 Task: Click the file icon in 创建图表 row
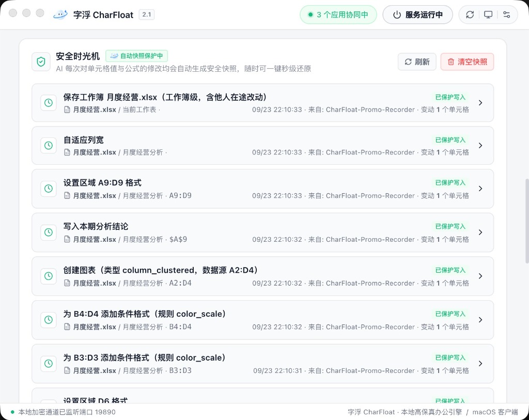67,283
